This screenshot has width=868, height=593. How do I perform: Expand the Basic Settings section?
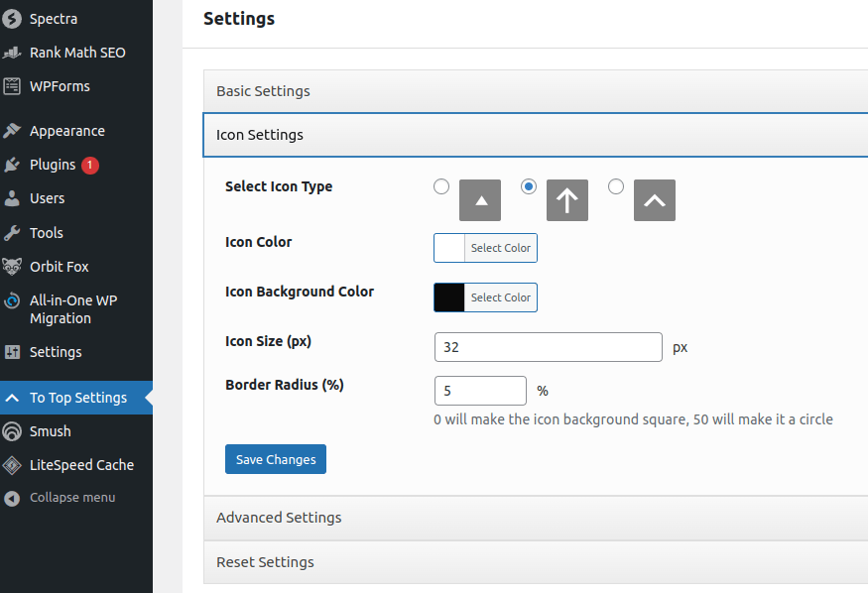[263, 91]
